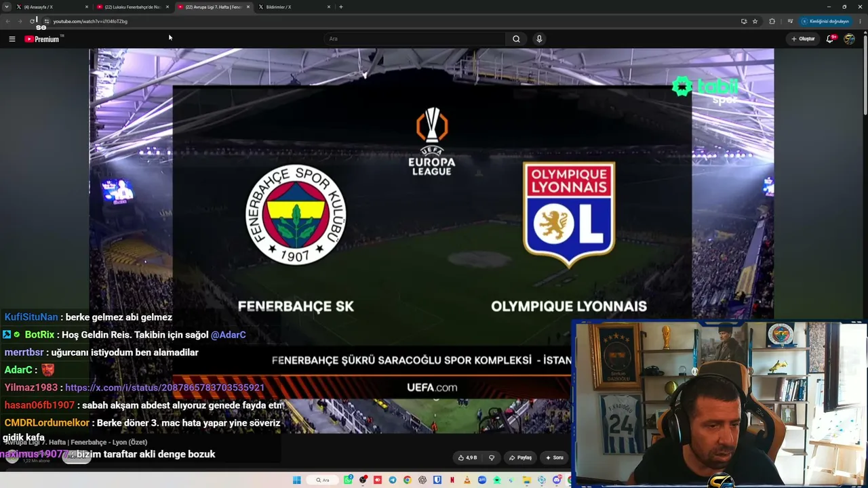Open ChatGPT from the taskbar
This screenshot has width=868, height=488.
pyautogui.click(x=422, y=480)
